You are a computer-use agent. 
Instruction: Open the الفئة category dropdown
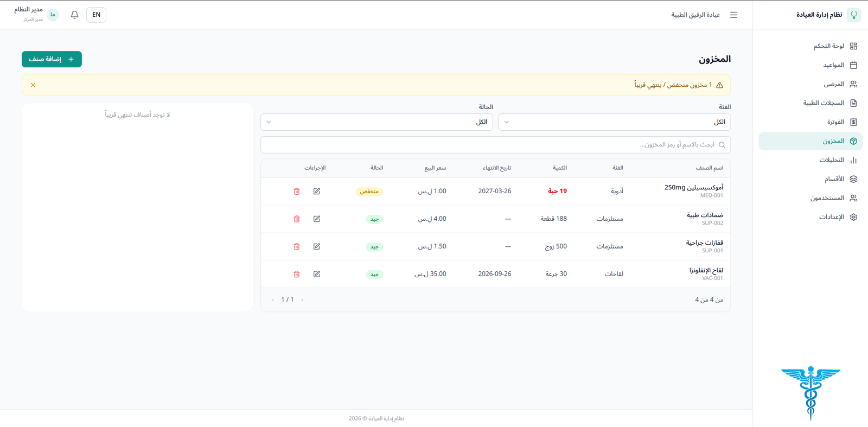614,122
